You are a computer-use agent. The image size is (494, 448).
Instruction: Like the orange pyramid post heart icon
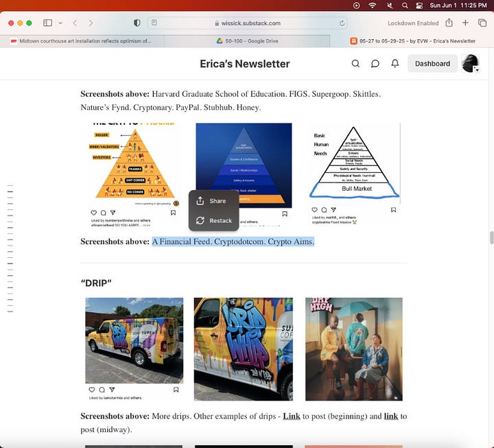94,213
